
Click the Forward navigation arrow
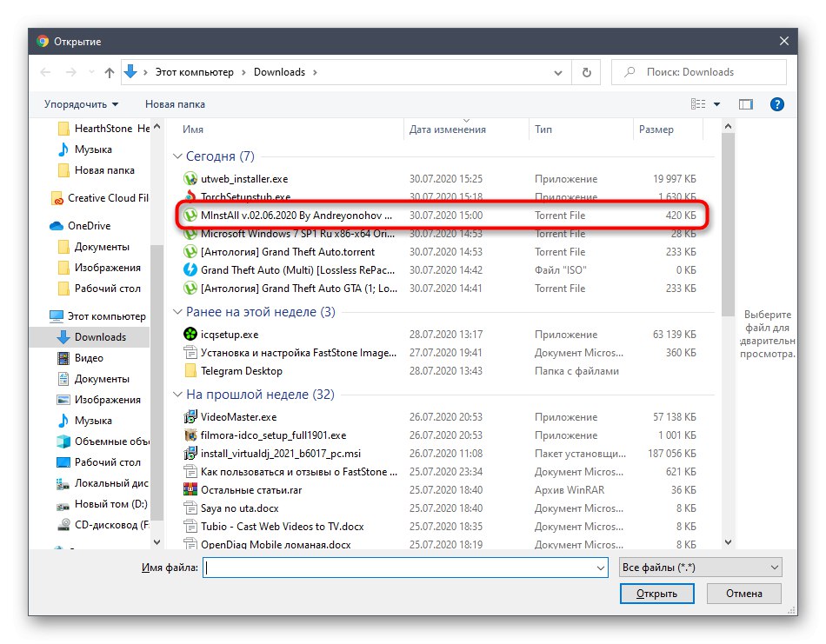70,72
